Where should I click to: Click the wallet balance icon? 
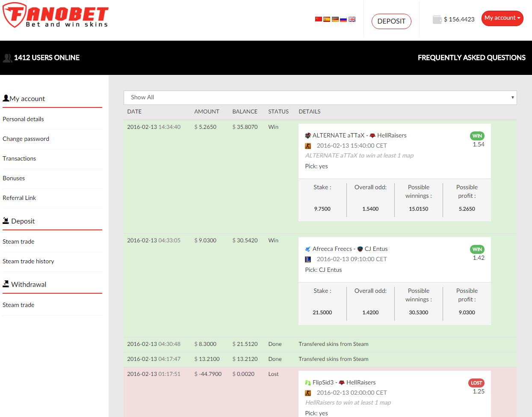click(437, 20)
